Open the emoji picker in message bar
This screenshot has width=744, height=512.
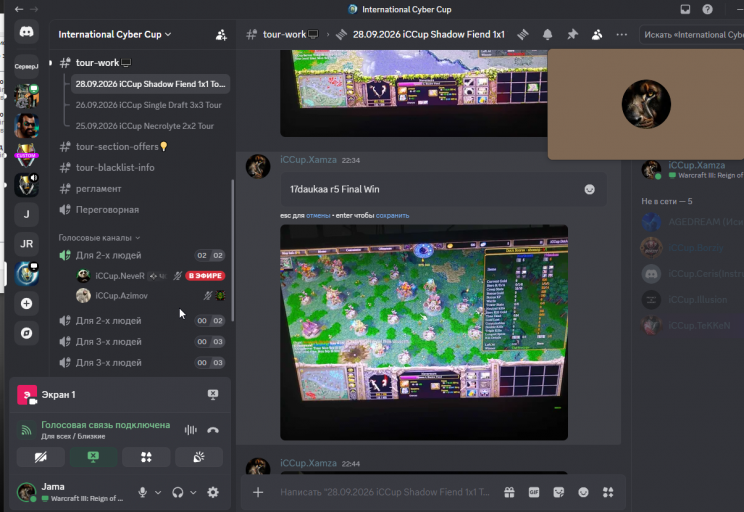[x=583, y=492]
